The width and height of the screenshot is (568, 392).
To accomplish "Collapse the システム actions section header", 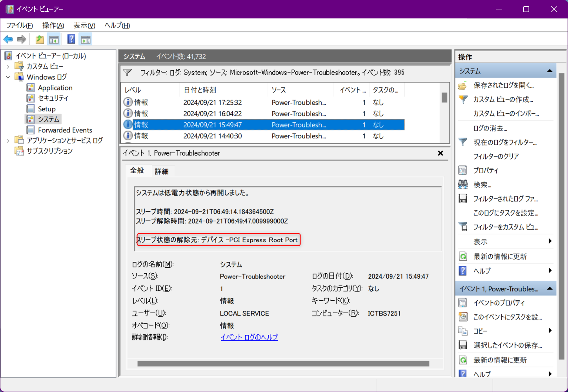I will point(550,71).
